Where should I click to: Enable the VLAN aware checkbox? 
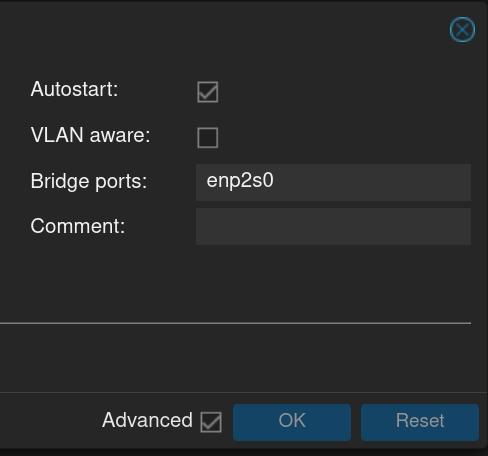point(208,137)
